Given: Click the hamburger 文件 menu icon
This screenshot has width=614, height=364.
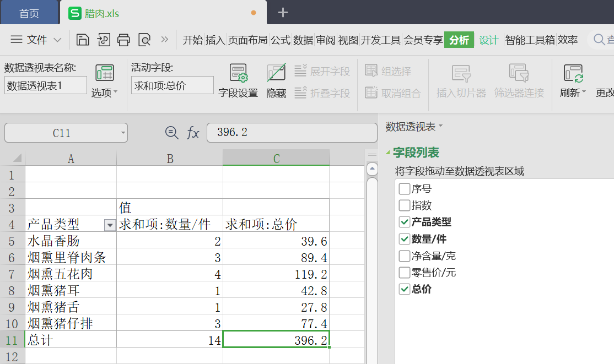Looking at the screenshot, I should click(16, 40).
